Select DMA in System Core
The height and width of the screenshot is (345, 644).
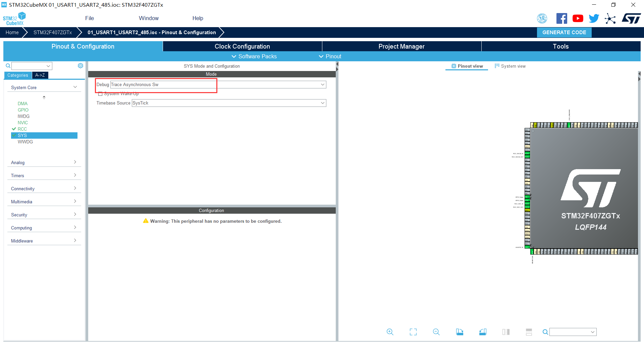[22, 103]
